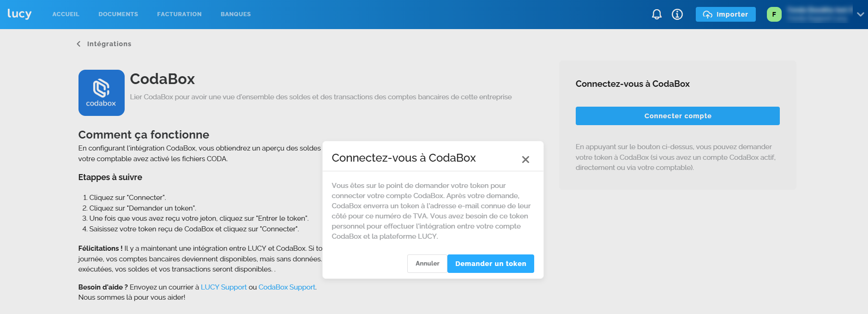Click the CodaBox page title

point(163,79)
